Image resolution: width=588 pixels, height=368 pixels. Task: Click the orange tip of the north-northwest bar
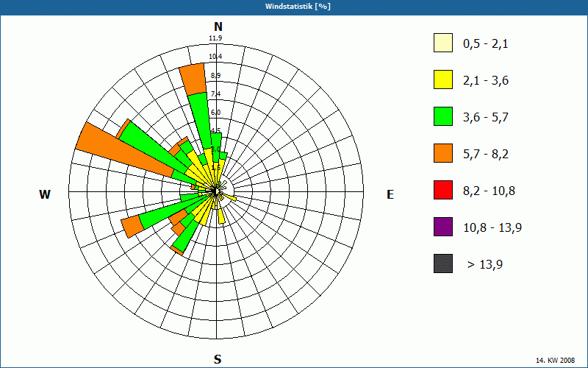click(x=193, y=79)
